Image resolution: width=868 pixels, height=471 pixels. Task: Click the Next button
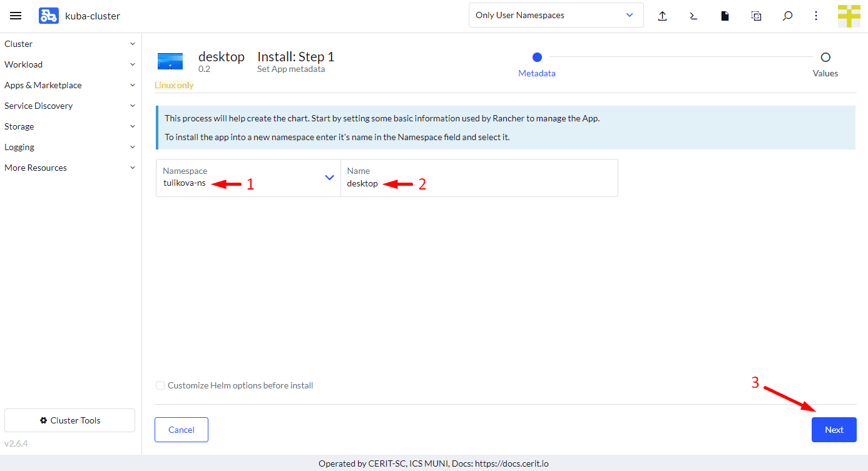point(834,430)
